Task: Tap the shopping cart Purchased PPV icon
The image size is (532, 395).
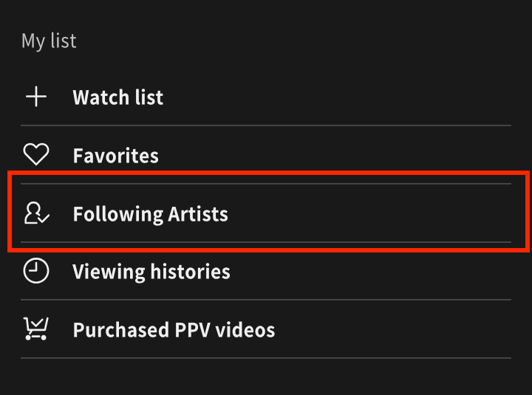Action: [x=36, y=329]
